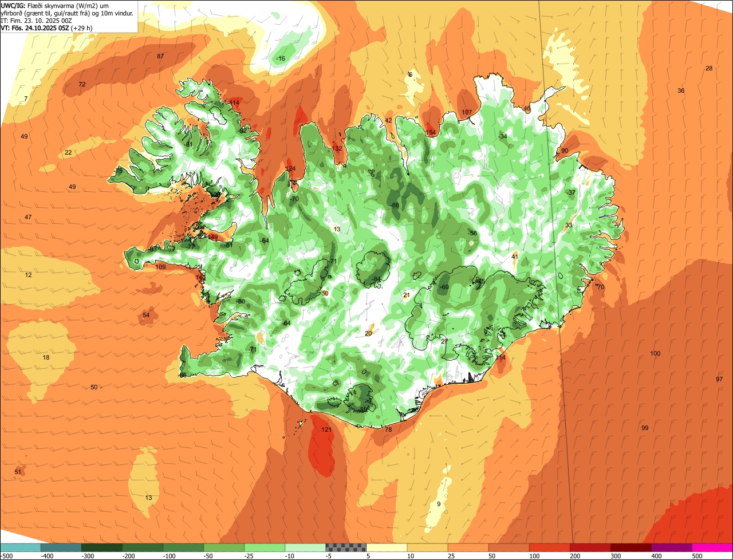The image size is (733, 560).
Task: Click the map value '-34' in the northeast interior
Action: click(x=502, y=136)
